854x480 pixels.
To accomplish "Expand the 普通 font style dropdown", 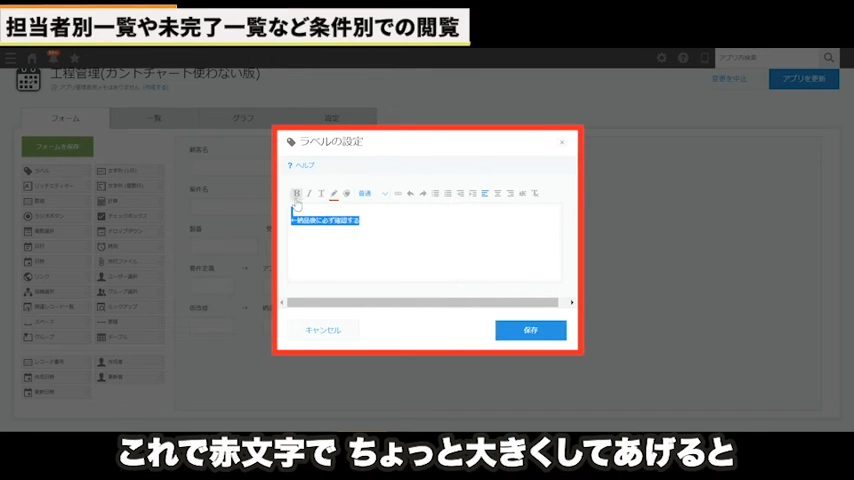I will 373,193.
